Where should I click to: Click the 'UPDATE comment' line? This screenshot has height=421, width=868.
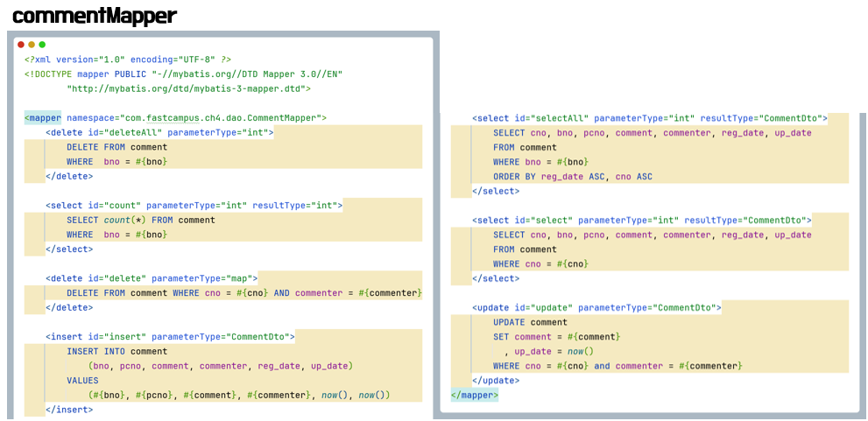pyautogui.click(x=530, y=322)
